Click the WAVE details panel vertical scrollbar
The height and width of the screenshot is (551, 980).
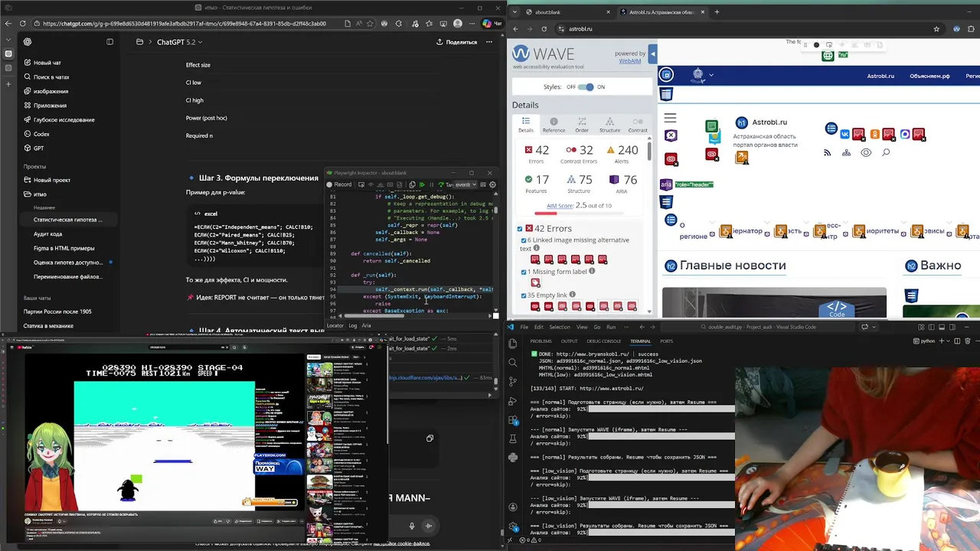pyautogui.click(x=651, y=153)
